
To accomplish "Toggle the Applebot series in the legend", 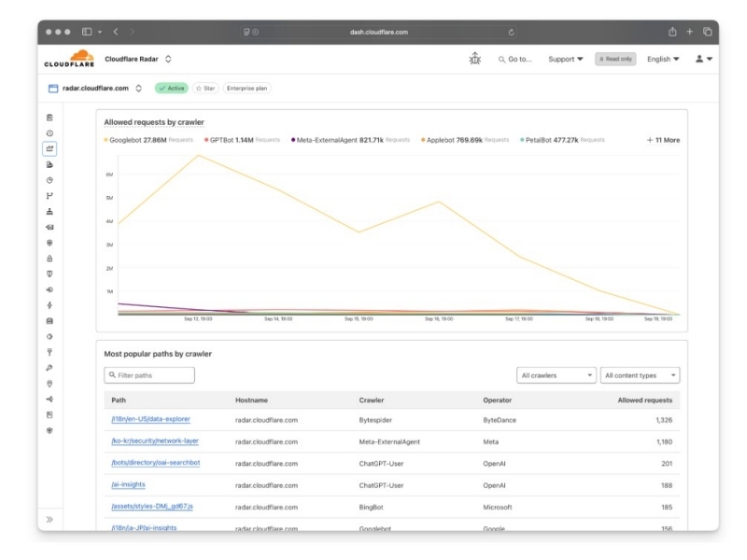I will (x=465, y=140).
